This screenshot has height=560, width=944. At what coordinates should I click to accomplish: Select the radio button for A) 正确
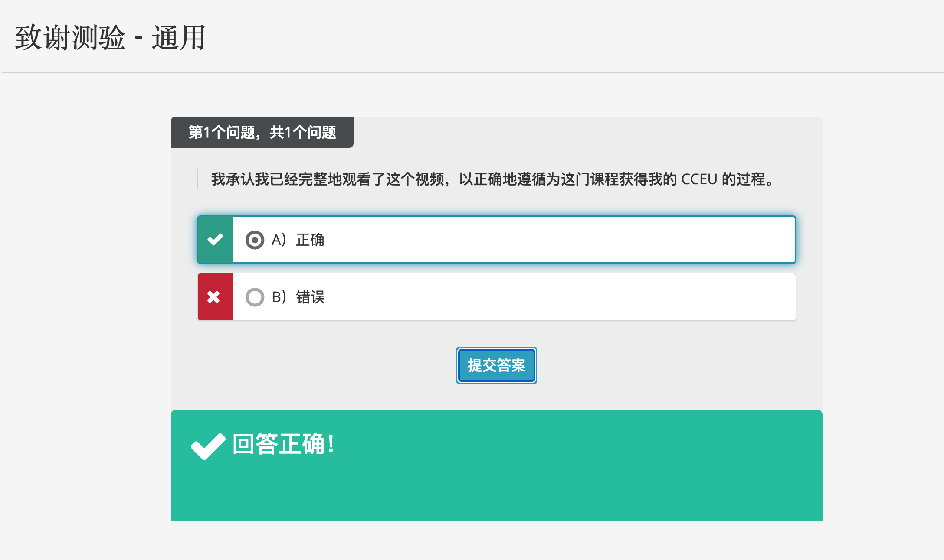255,240
